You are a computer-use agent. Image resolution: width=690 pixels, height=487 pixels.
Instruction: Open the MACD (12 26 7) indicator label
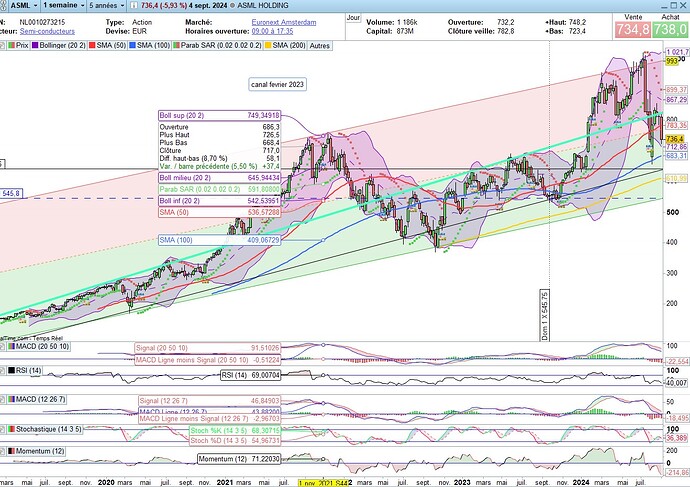click(40, 399)
